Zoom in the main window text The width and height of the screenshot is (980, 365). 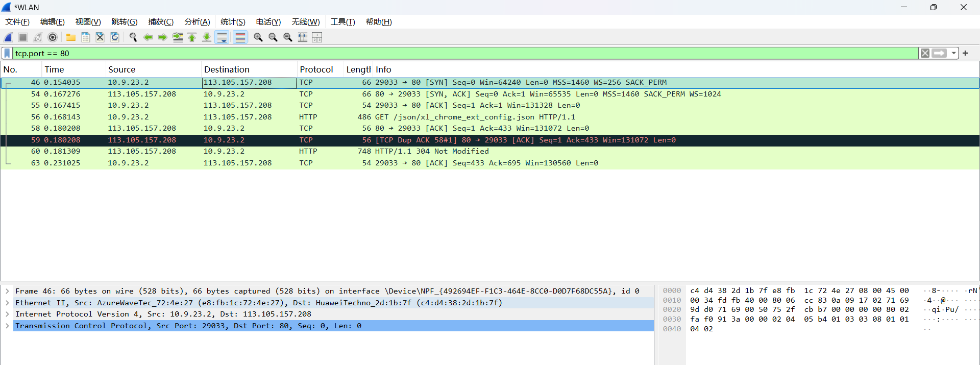click(x=258, y=37)
